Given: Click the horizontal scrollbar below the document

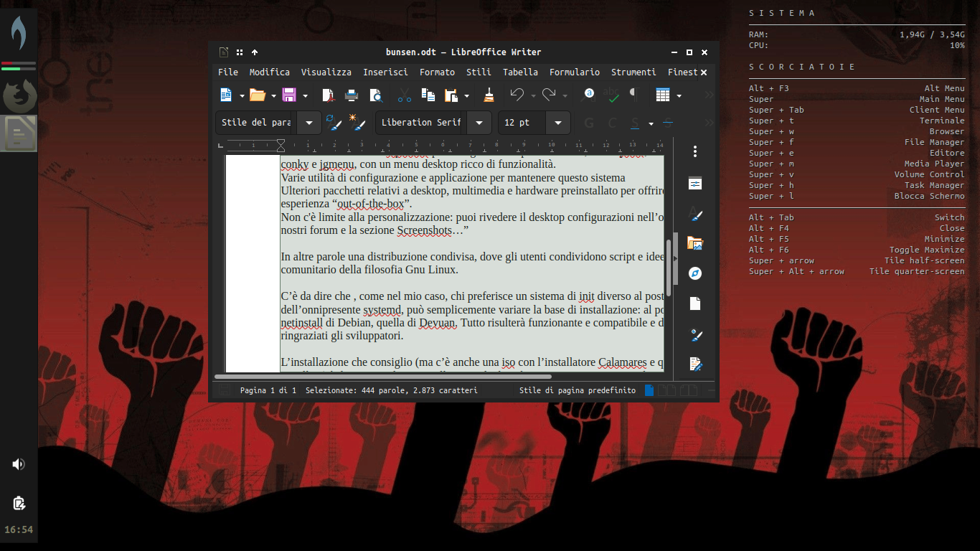Looking at the screenshot, I should (x=384, y=376).
